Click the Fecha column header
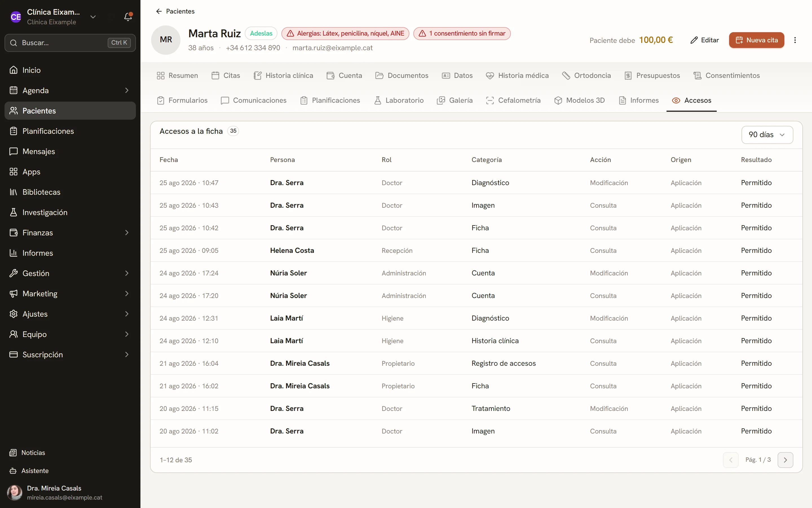Screen dimensions: 812x508 click(169, 159)
